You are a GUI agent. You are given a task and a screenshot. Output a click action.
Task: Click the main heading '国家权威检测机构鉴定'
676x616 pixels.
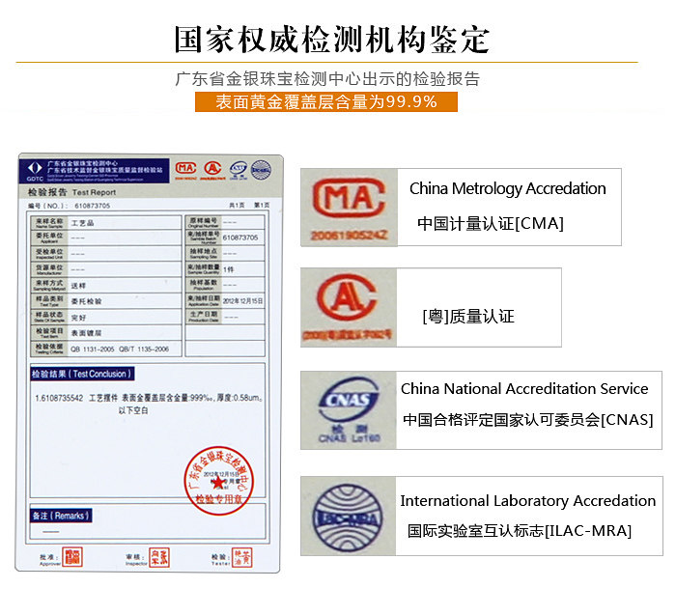pyautogui.click(x=331, y=40)
